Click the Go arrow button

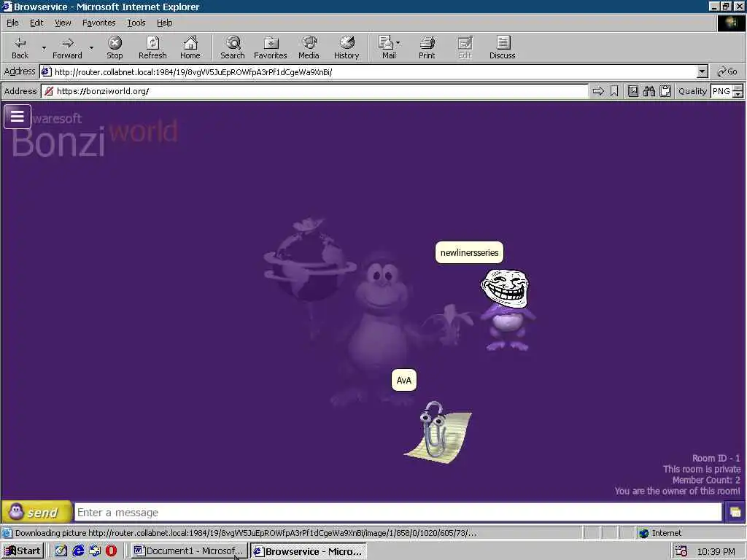727,72
